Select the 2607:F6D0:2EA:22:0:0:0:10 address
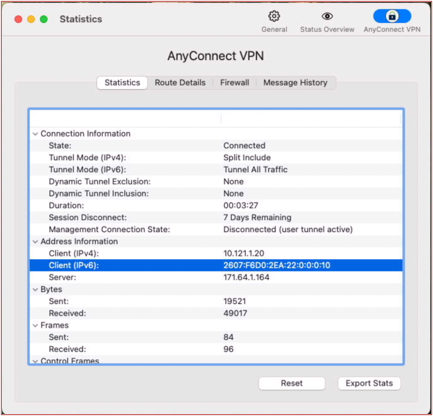The height and width of the screenshot is (416, 433). 277,266
